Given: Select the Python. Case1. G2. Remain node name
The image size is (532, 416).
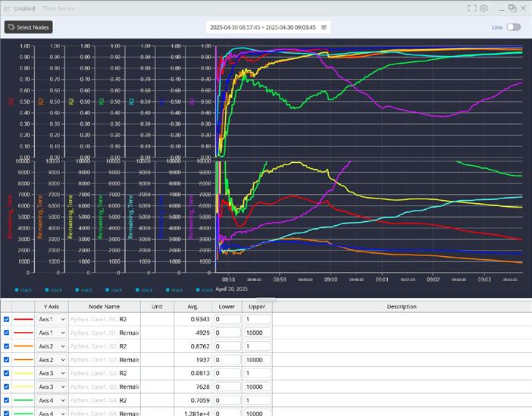Looking at the screenshot, I should pos(105,360).
